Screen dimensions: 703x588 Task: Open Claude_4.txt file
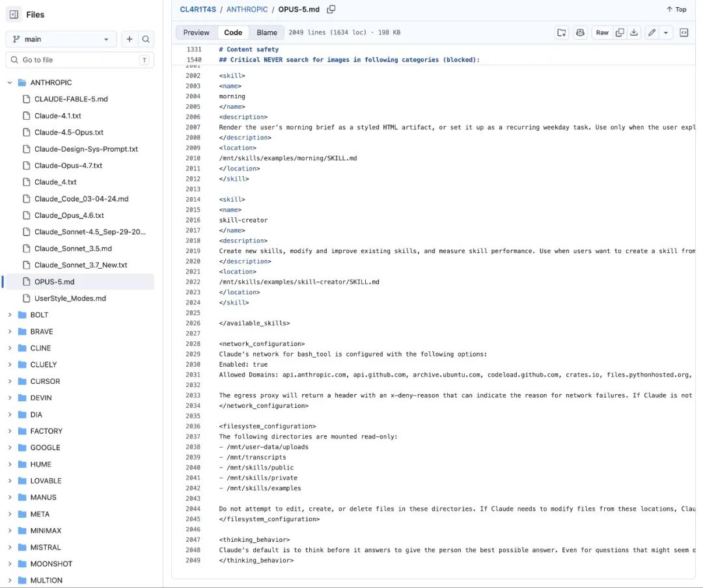pyautogui.click(x=55, y=182)
